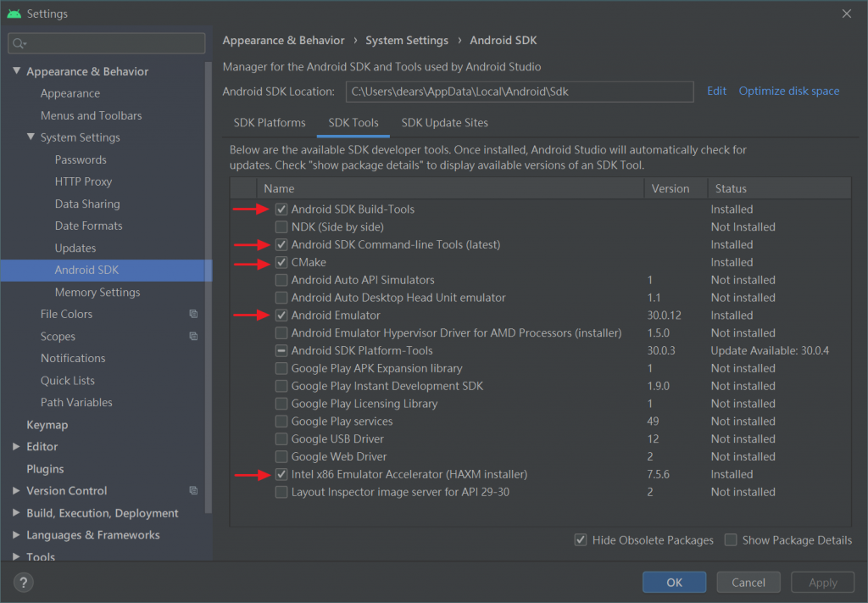Open Appearance settings page
868x603 pixels.
pos(70,93)
